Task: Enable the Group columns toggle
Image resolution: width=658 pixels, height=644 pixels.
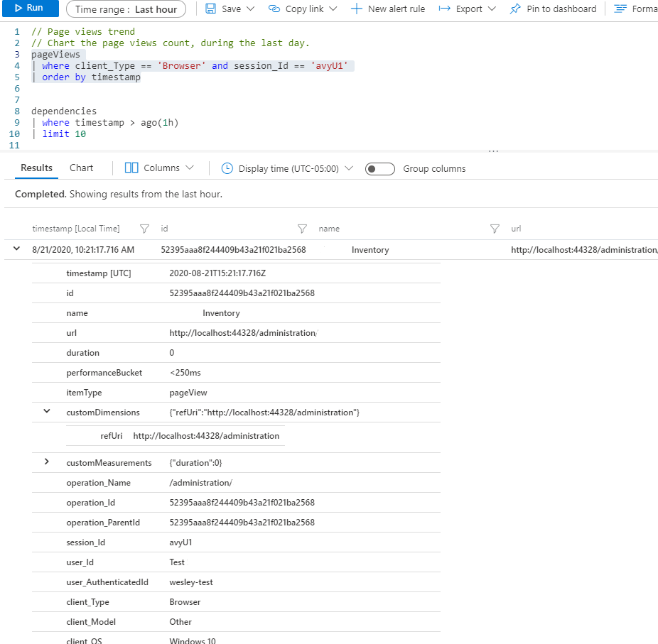Action: pos(379,169)
